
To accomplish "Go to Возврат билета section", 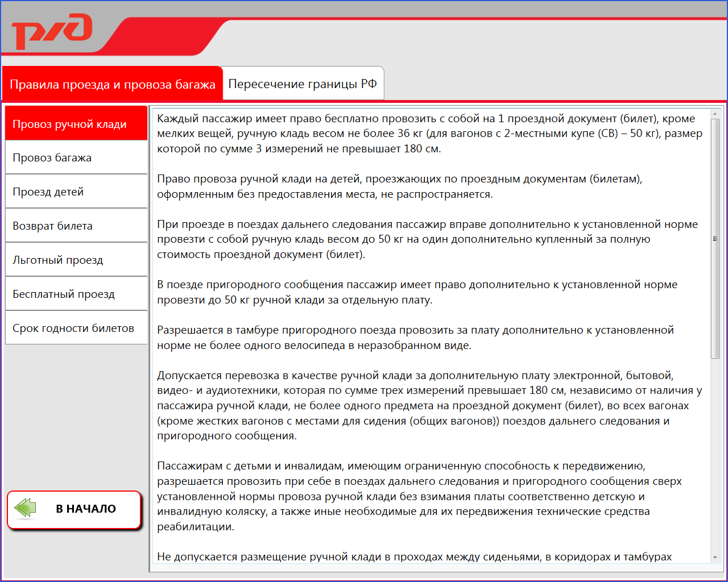I will pos(76,226).
